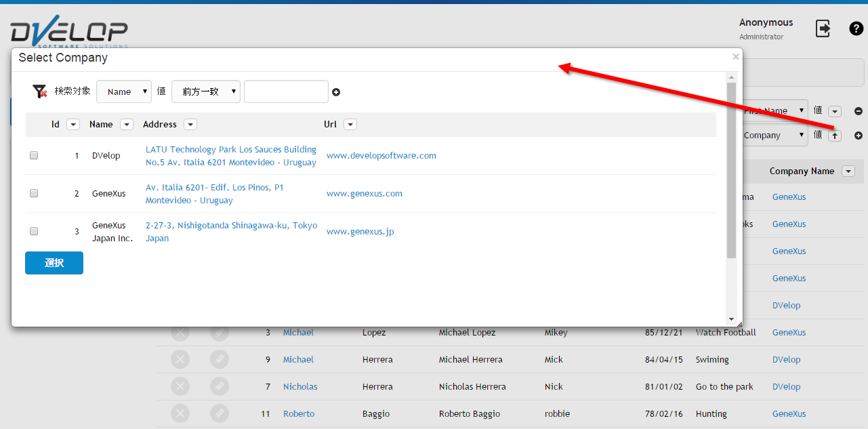Open the GeneXus company link in Roberto Baggio's row
Screen dimensions: 868x429
(789, 414)
